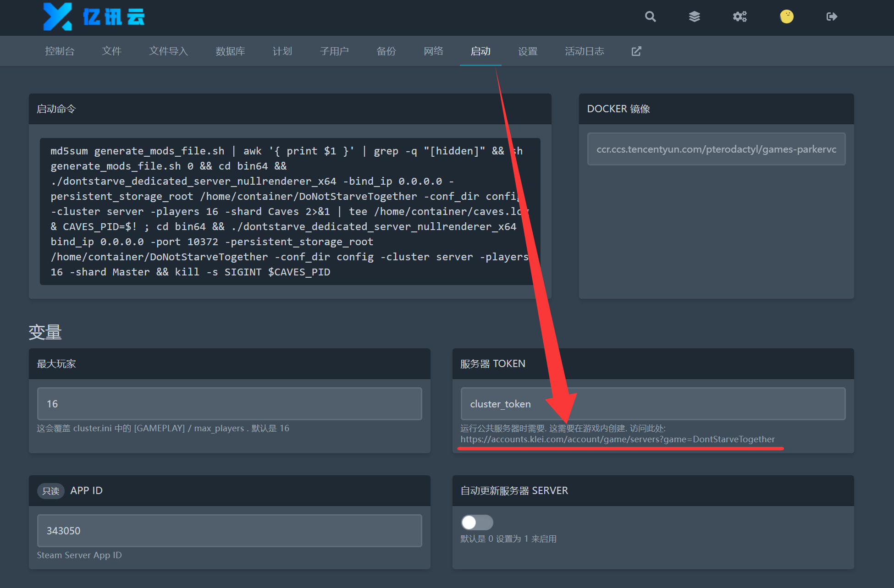Open the 活动日志 tab
The height and width of the screenshot is (588, 894).
pos(585,51)
